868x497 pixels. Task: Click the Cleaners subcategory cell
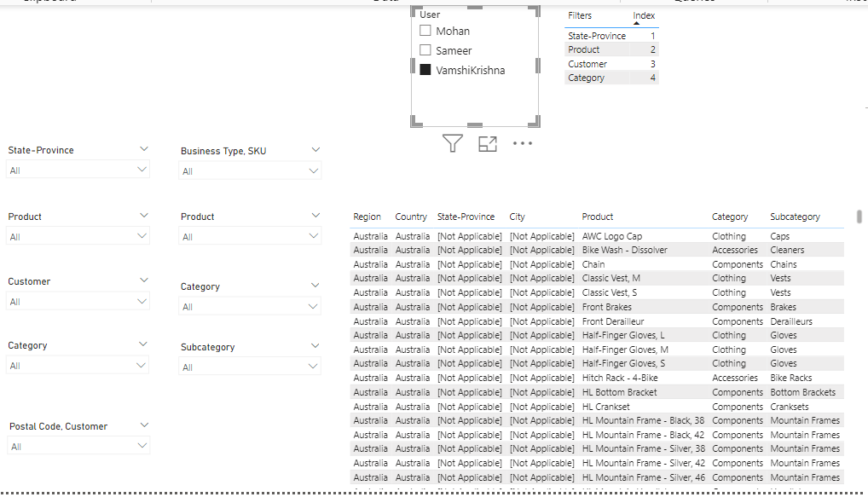tap(787, 250)
